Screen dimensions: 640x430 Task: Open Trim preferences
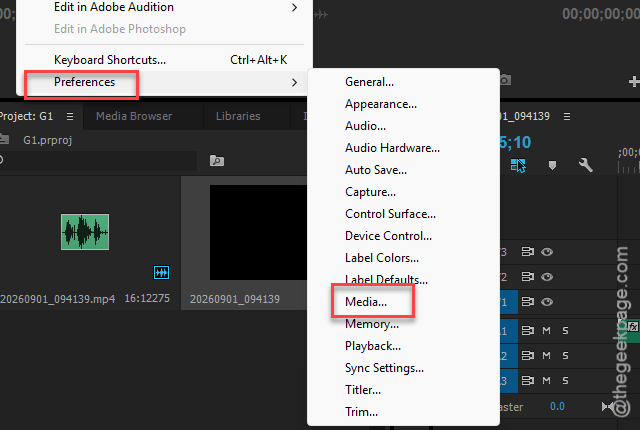click(x=361, y=412)
